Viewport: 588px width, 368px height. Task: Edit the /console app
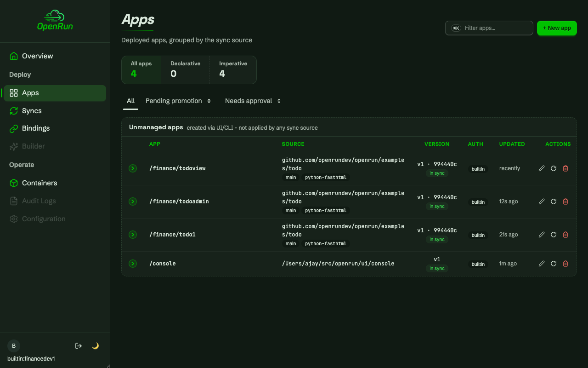pos(542,264)
